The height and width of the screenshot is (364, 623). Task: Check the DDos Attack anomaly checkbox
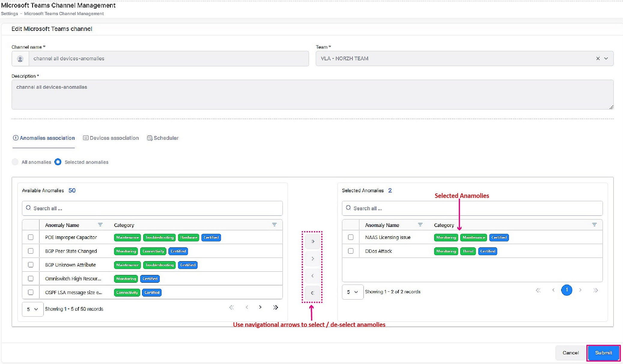(x=351, y=251)
